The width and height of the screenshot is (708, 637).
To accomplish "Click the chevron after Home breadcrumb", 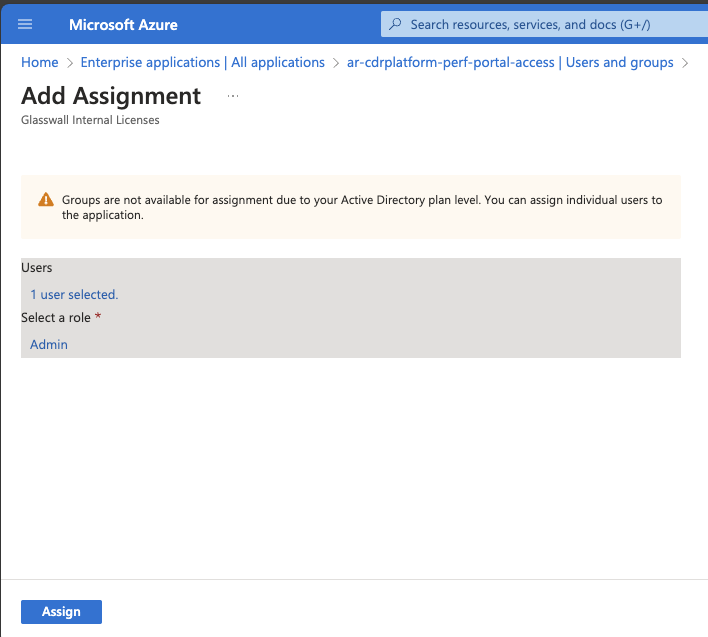I will pyautogui.click(x=70, y=63).
